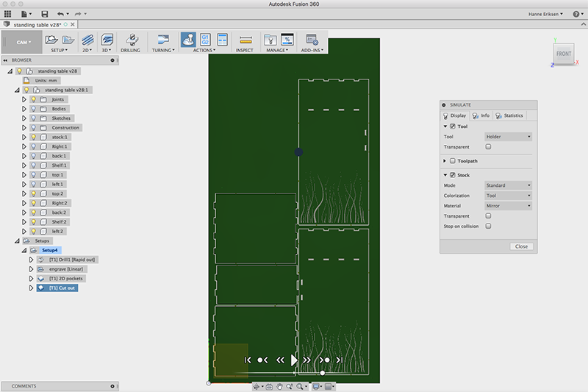
Task: Enable Transparent checkbox under Tool
Action: click(x=488, y=146)
